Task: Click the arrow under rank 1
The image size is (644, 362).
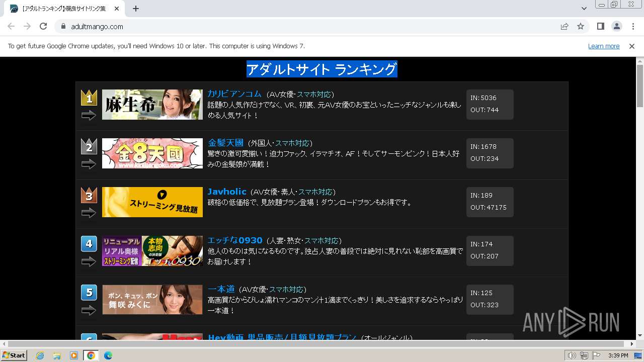Action: (x=89, y=116)
